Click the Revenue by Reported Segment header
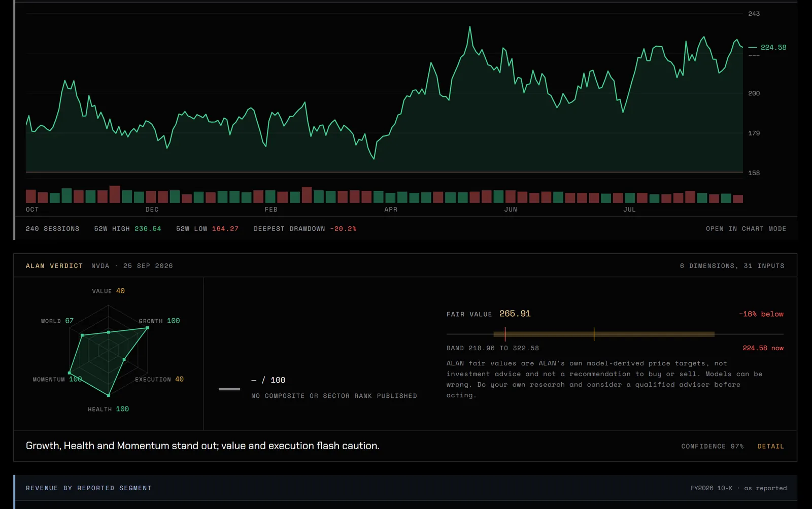Screen dimensions: 812x509 tap(89, 488)
